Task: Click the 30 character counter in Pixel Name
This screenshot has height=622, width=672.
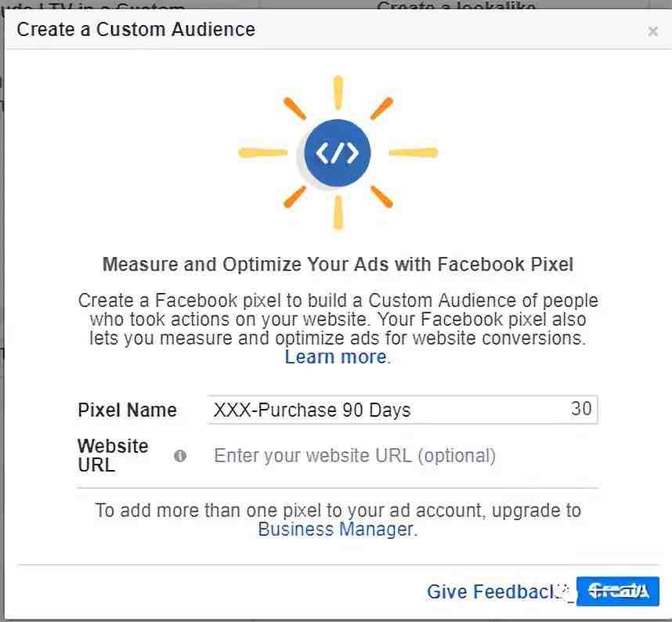Action: [581, 408]
